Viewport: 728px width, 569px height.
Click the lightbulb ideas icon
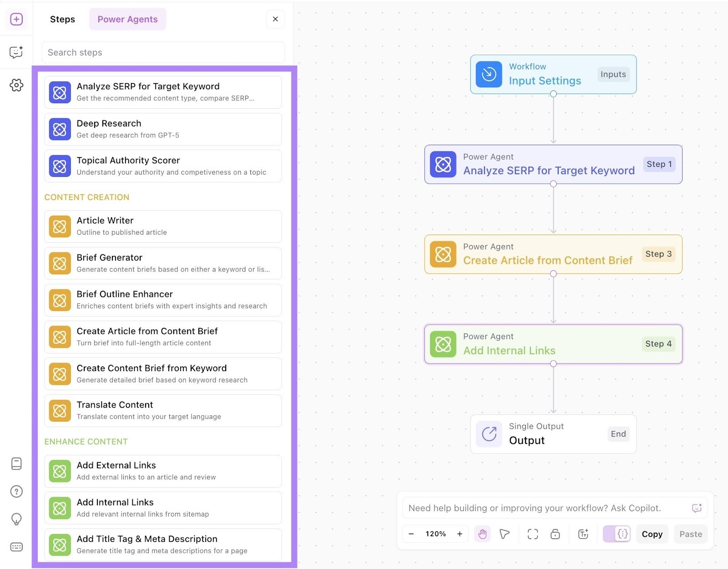(x=16, y=519)
